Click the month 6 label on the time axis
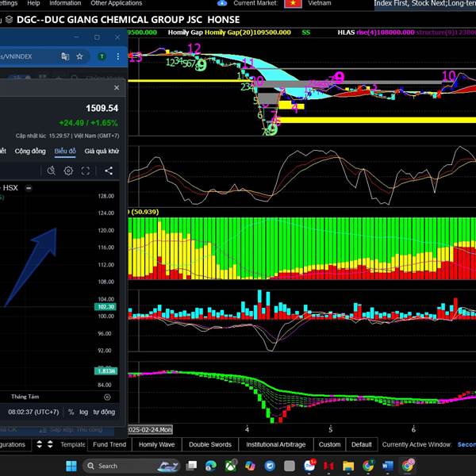Viewport: 476px width, 476px height. (413, 429)
